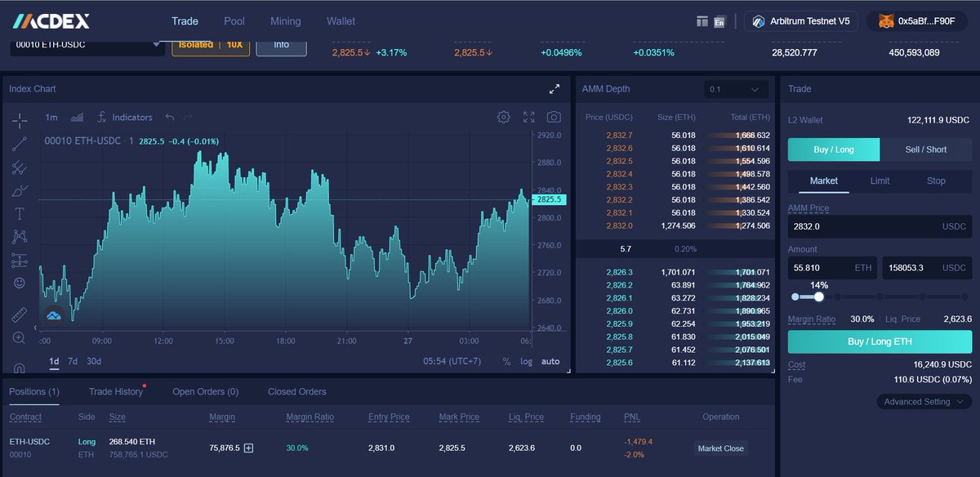Open the Wallet page

(x=341, y=21)
